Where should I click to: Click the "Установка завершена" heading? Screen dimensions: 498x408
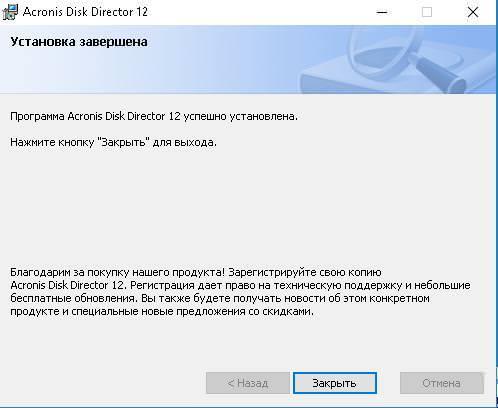(x=79, y=42)
